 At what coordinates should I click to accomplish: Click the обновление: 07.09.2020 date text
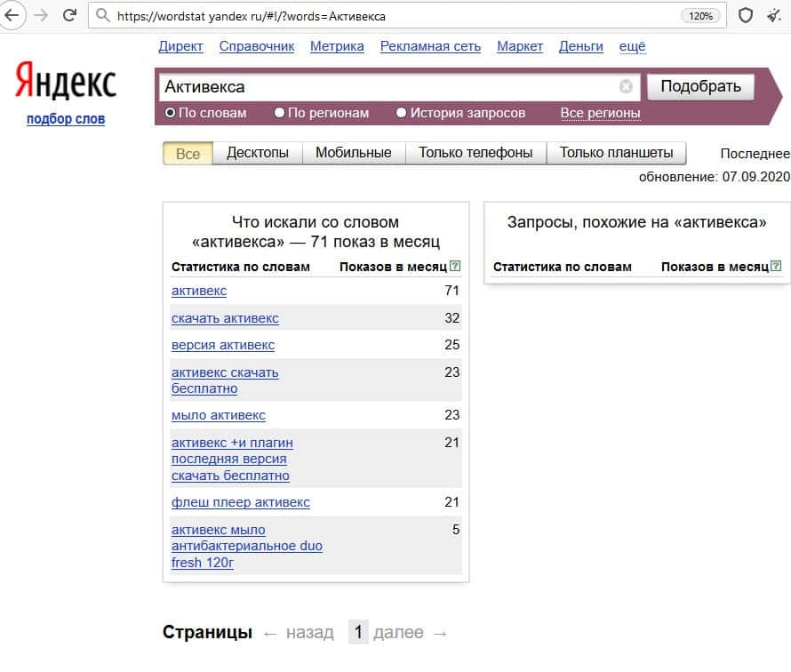[715, 177]
